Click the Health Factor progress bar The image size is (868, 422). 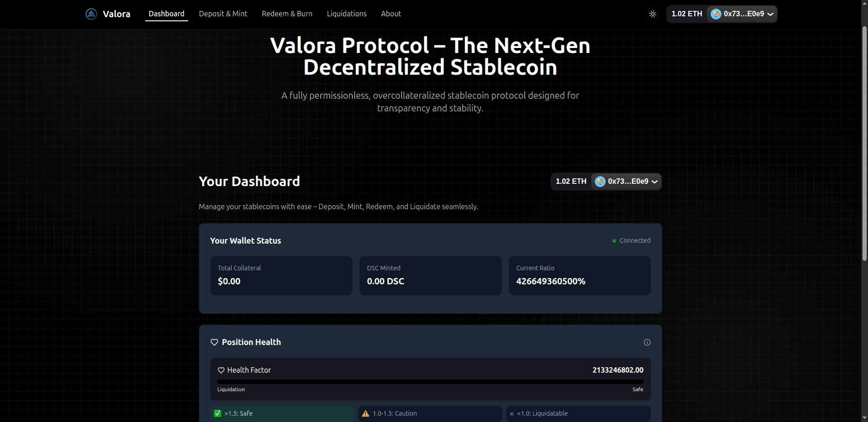click(430, 382)
